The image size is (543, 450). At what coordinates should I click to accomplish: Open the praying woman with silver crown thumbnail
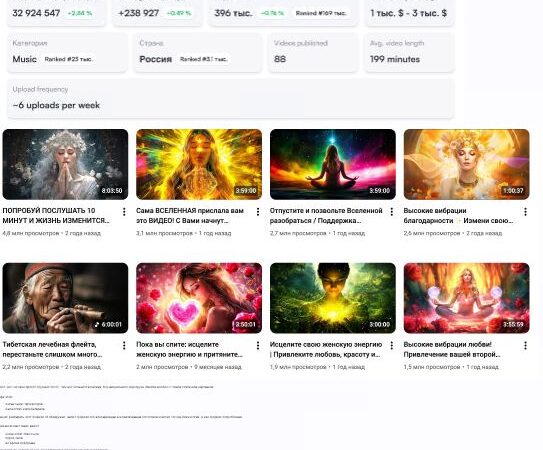click(65, 164)
